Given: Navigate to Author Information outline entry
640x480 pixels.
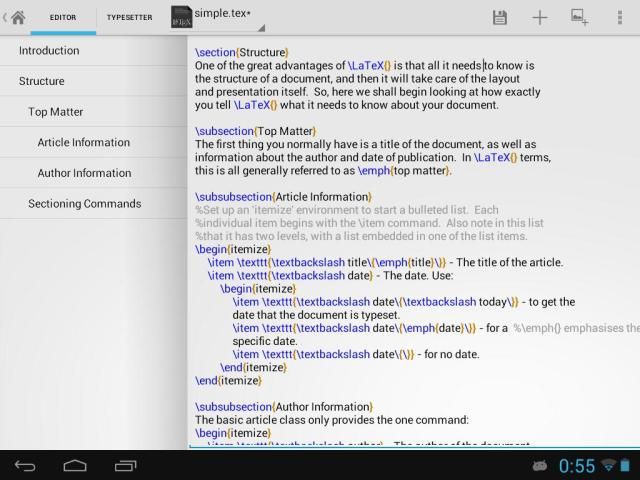Looking at the screenshot, I should pos(84,173).
